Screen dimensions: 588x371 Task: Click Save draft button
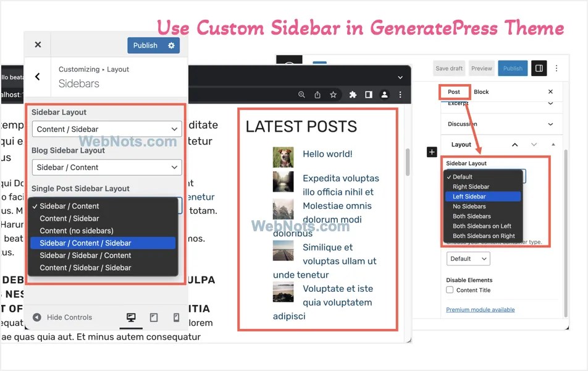click(449, 69)
